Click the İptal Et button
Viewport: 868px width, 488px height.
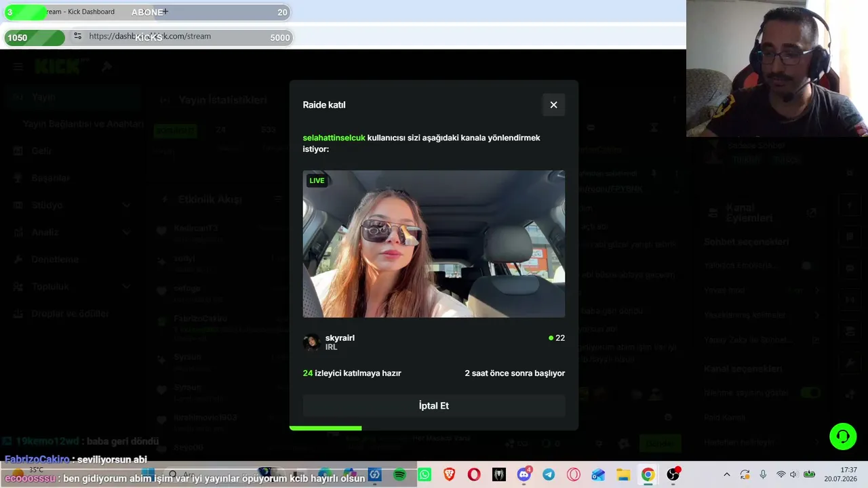[434, 406]
